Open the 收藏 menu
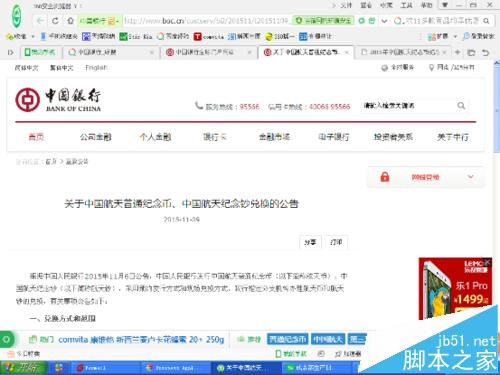 point(386,5)
